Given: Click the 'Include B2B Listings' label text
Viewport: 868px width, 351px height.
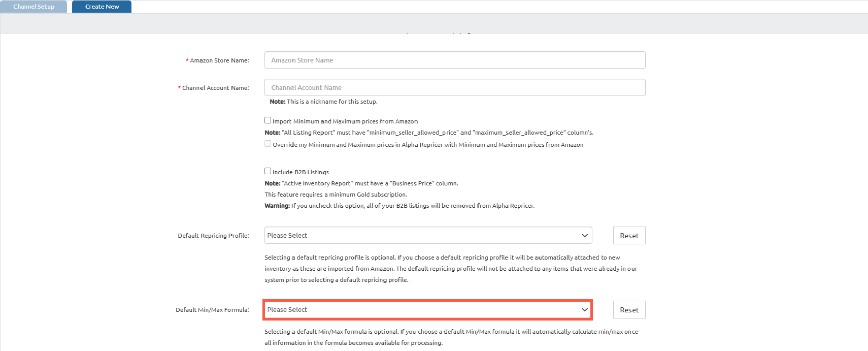Looking at the screenshot, I should [301, 172].
